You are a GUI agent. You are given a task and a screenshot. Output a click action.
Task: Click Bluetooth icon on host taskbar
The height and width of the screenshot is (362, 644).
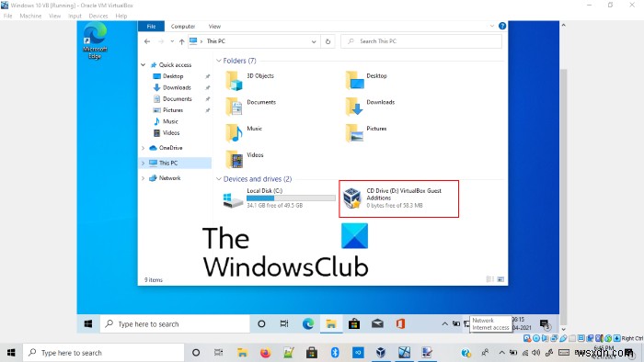tap(335, 353)
